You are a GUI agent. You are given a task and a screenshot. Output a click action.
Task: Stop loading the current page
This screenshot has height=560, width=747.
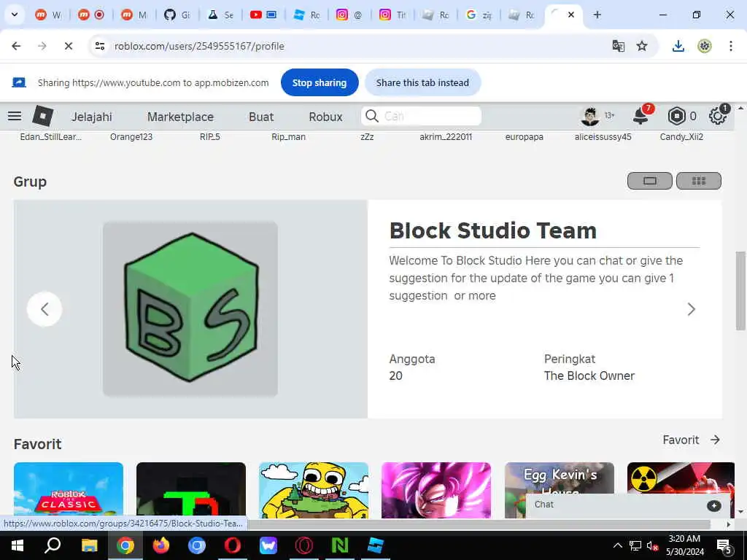click(x=68, y=46)
